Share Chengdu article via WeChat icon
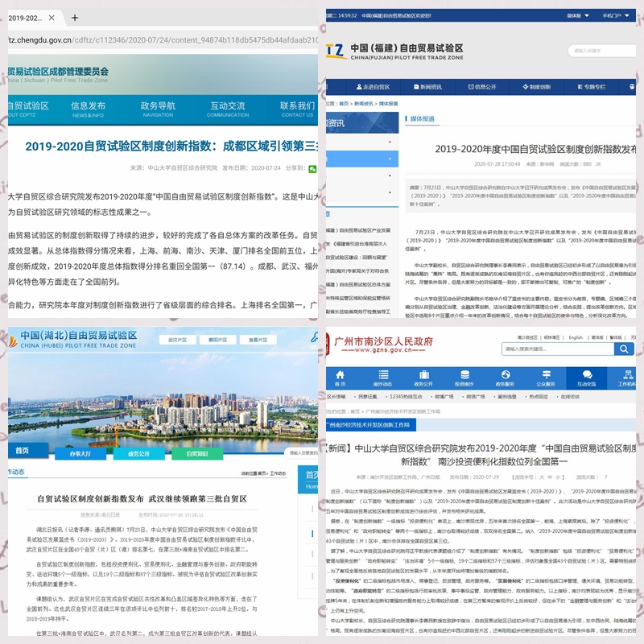The image size is (644, 644). (x=312, y=169)
